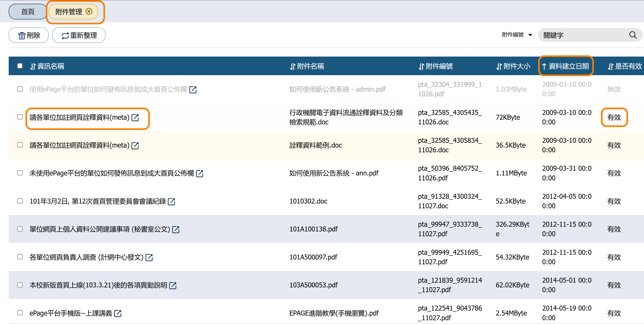
Task: Close the 附件管理 tab with X icon
Action: 89,11
